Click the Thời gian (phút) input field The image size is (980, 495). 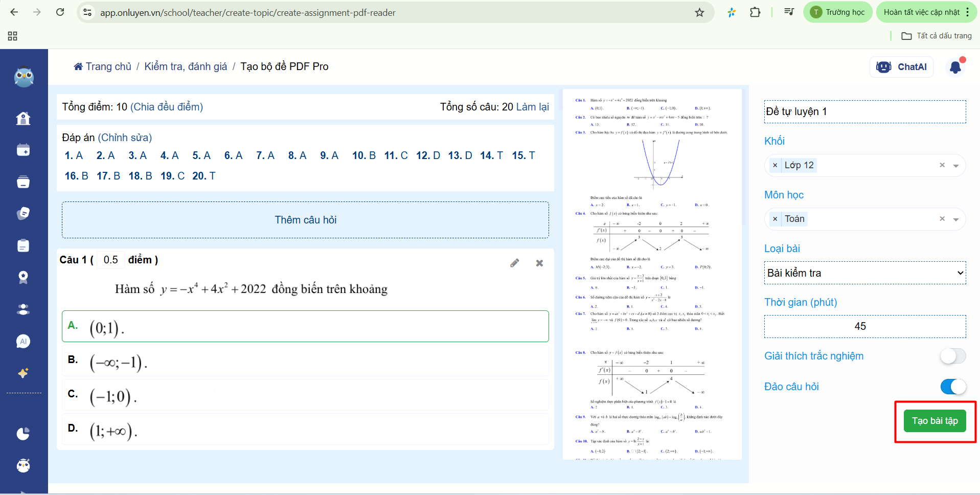[864, 326]
